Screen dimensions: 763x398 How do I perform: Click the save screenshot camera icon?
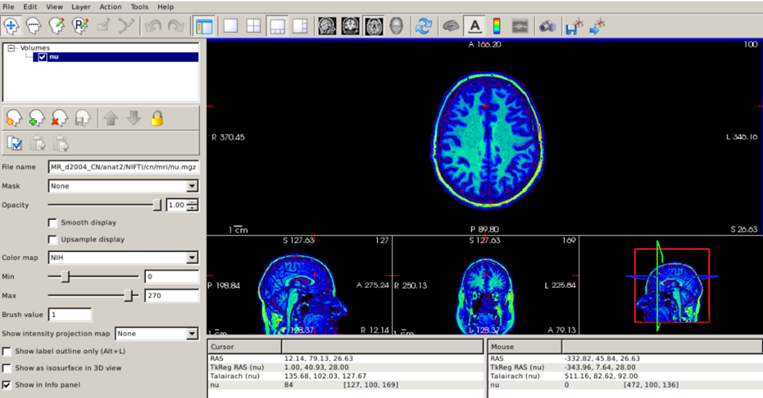coord(547,26)
